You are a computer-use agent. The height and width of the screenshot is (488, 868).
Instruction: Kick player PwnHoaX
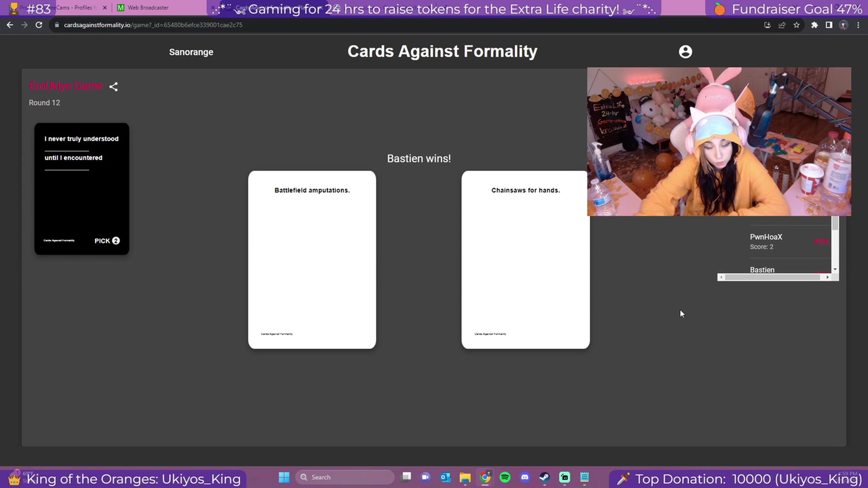tap(821, 241)
